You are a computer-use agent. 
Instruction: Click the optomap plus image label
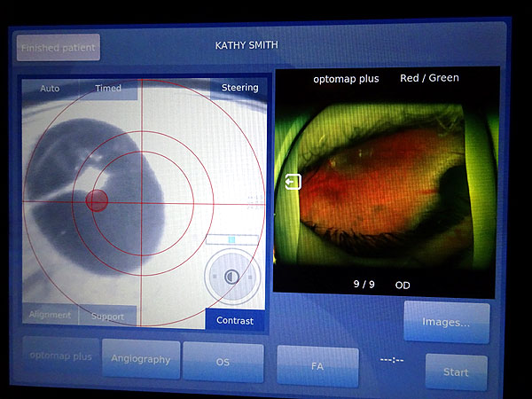click(346, 79)
